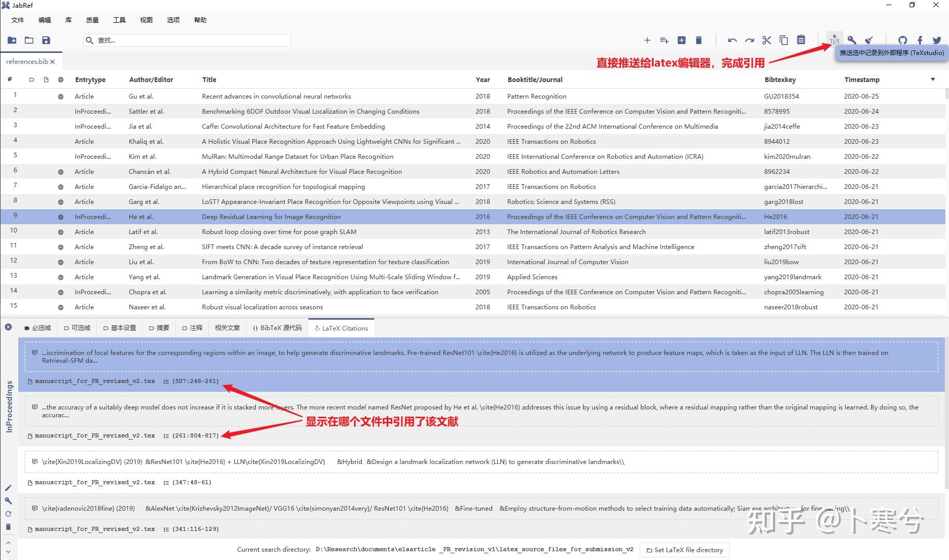
Task: Click the URL globe column header icon
Action: click(x=61, y=79)
